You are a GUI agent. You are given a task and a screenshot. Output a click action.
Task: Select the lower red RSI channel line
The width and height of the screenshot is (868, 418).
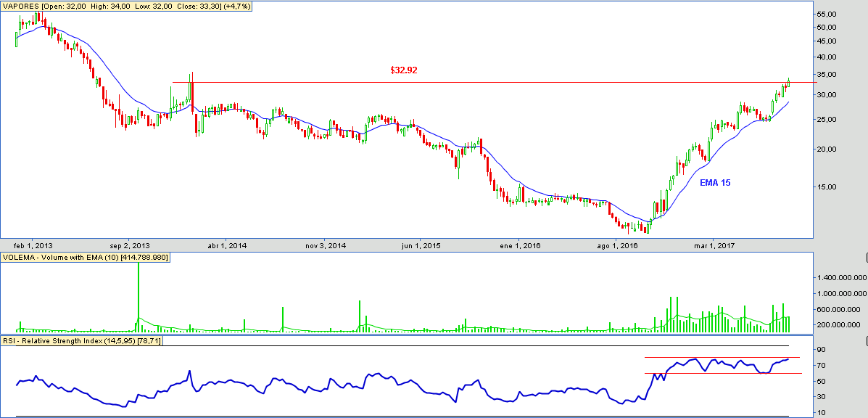point(723,373)
